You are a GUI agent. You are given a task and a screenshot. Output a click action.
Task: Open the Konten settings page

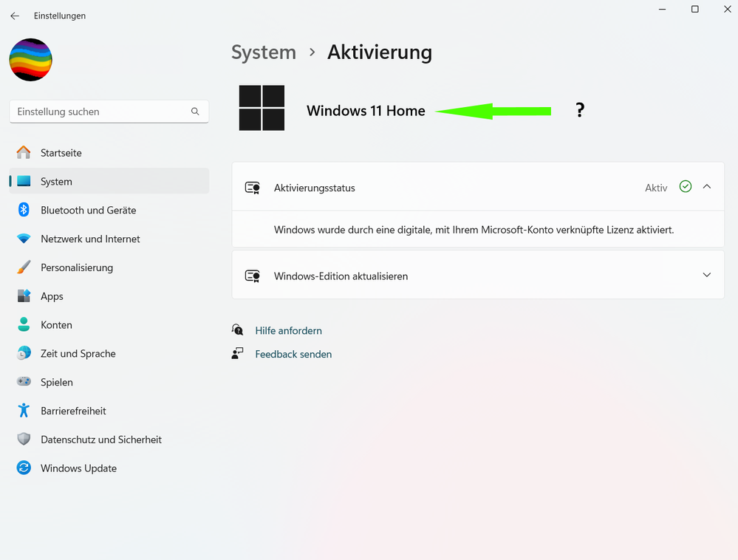56,325
